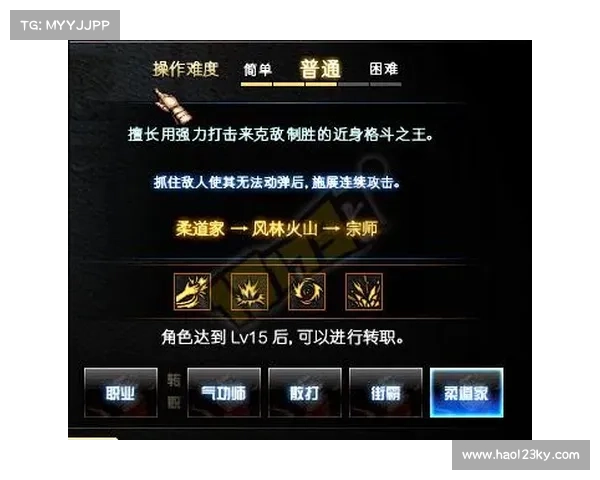Switch to the 气功师 subclass tab

click(x=224, y=392)
